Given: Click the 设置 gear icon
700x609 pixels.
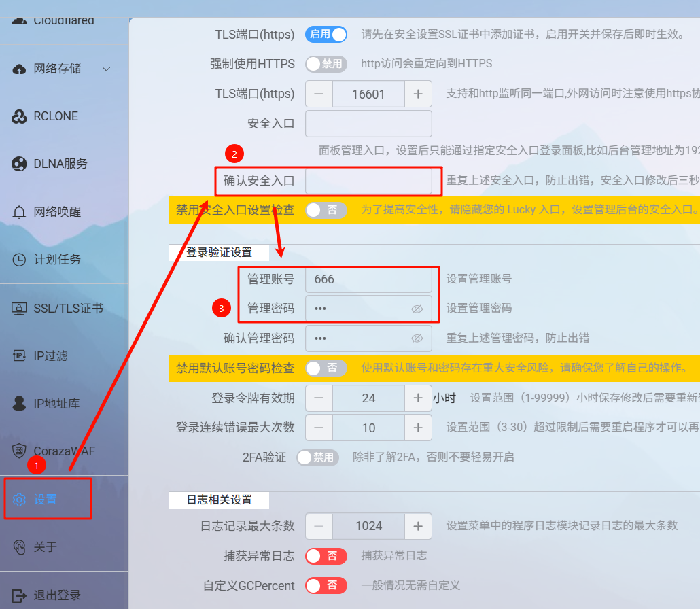Looking at the screenshot, I should (x=20, y=500).
